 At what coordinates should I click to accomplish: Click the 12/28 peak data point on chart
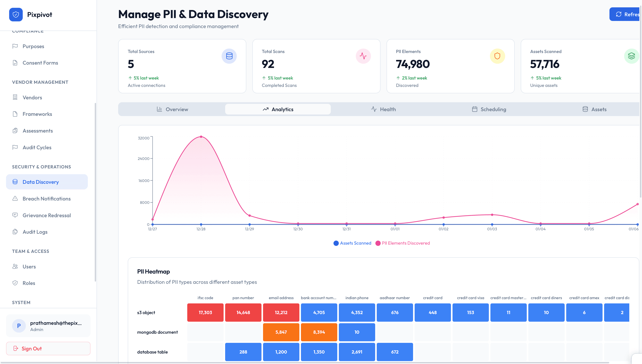pyautogui.click(x=201, y=137)
